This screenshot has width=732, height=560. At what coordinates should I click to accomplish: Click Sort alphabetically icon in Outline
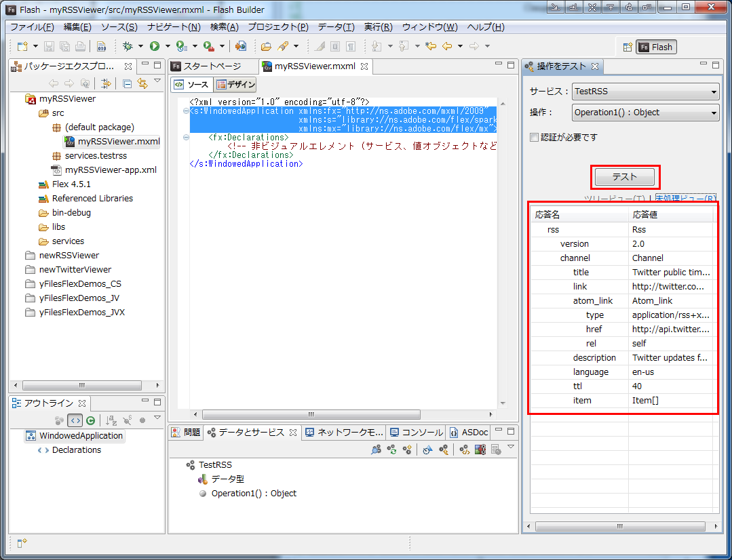(x=111, y=420)
